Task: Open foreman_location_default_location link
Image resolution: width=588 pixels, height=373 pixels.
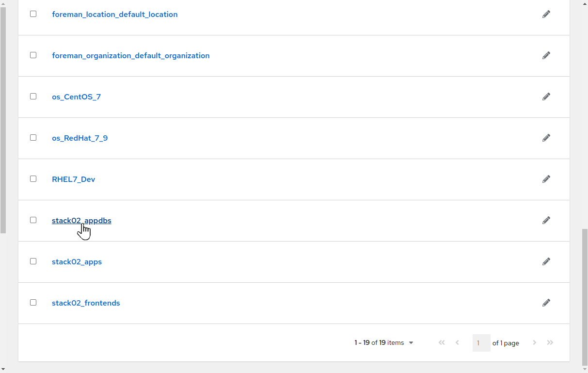Action: pyautogui.click(x=115, y=15)
